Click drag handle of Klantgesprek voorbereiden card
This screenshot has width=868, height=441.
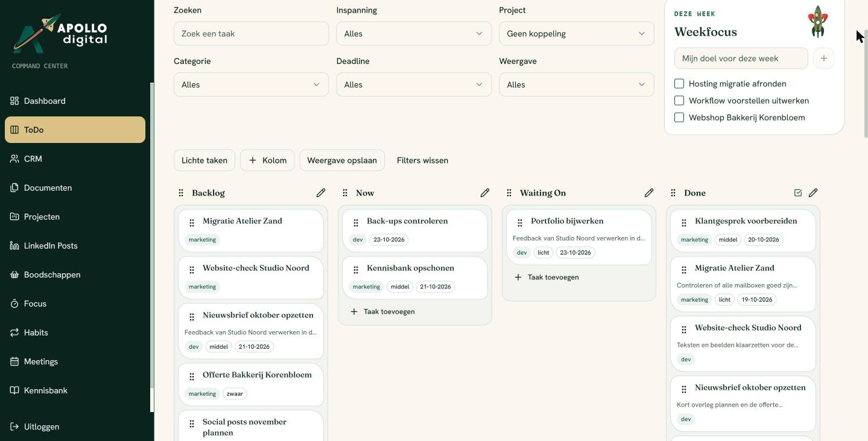pos(684,223)
